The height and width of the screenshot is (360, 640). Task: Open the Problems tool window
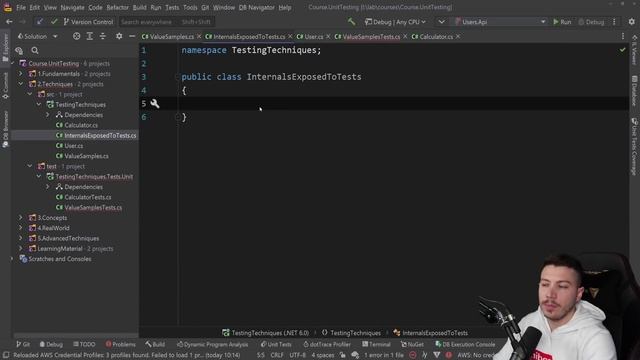click(120, 344)
